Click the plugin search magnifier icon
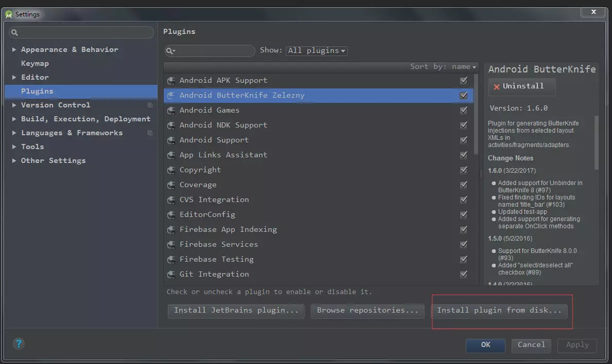612x364 pixels. (170, 51)
